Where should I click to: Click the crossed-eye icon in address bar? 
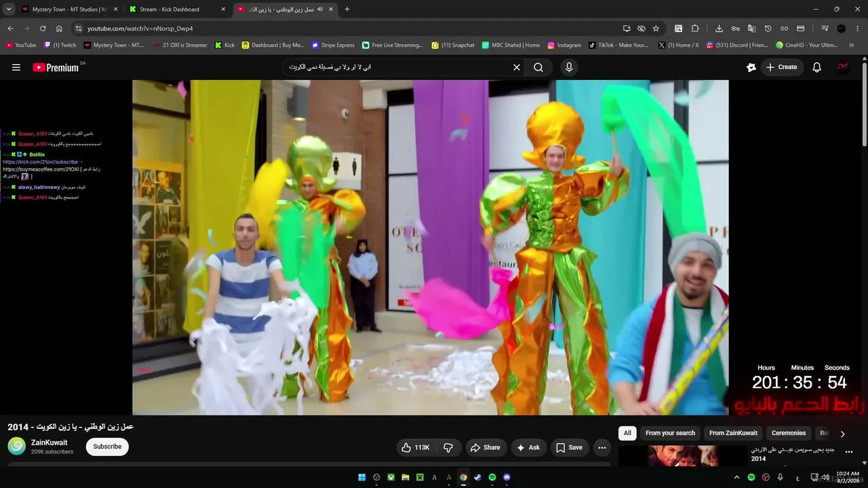coord(642,28)
